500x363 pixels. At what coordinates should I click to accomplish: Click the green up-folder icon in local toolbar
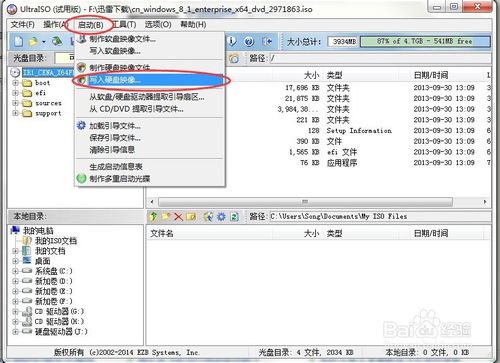pos(154,217)
